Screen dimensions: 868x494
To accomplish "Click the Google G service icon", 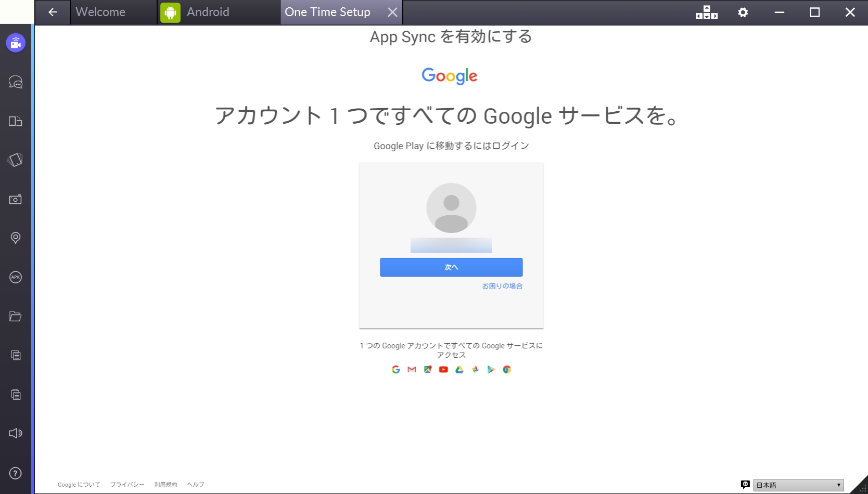I will [x=396, y=369].
